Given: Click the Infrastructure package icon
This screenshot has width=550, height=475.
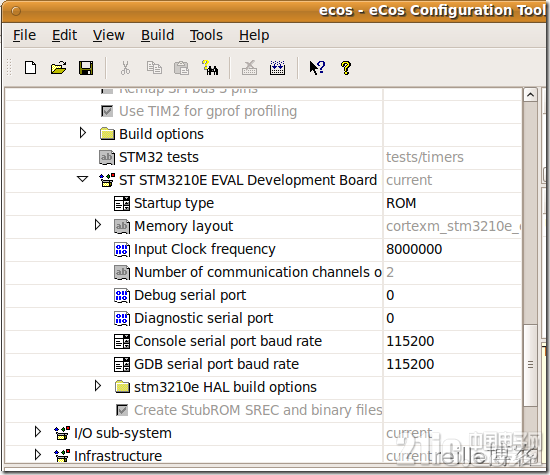Looking at the screenshot, I should click(x=62, y=456).
